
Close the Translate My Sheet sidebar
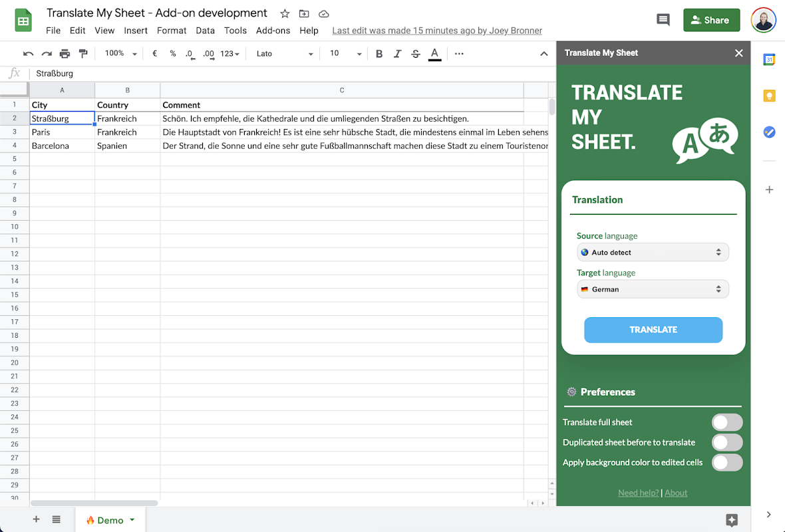[738, 53]
